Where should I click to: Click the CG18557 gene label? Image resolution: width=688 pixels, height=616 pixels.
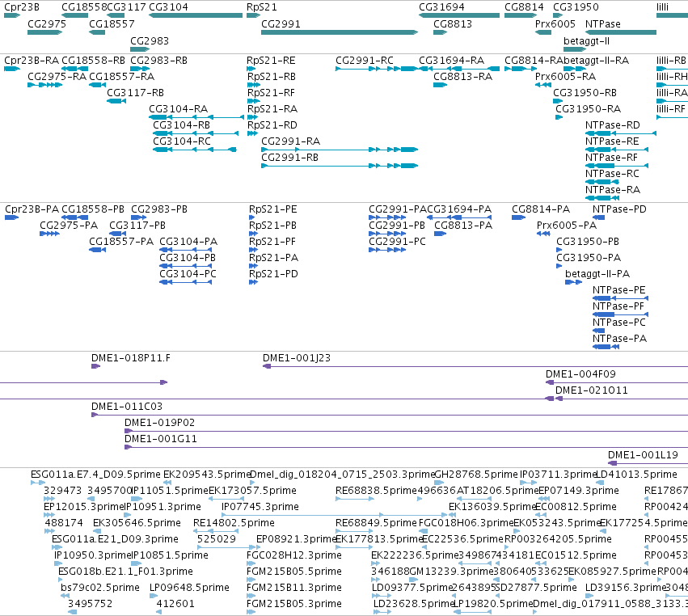coord(112,23)
